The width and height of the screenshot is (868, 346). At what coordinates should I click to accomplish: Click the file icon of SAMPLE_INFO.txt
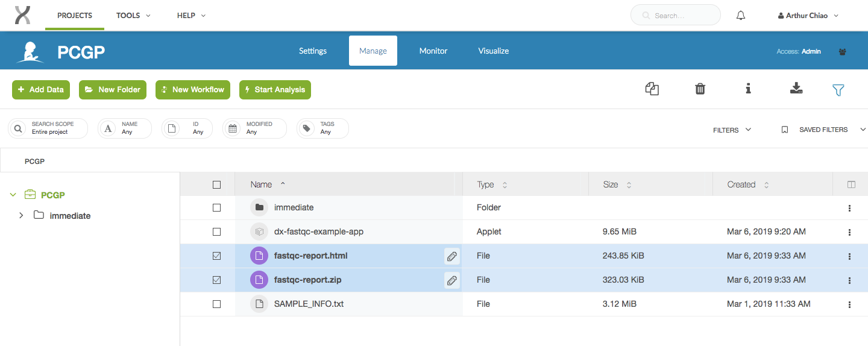click(x=259, y=304)
